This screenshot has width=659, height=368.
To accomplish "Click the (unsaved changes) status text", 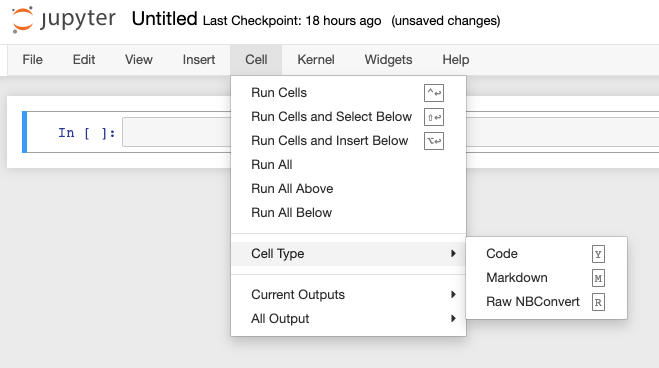I will pos(445,21).
